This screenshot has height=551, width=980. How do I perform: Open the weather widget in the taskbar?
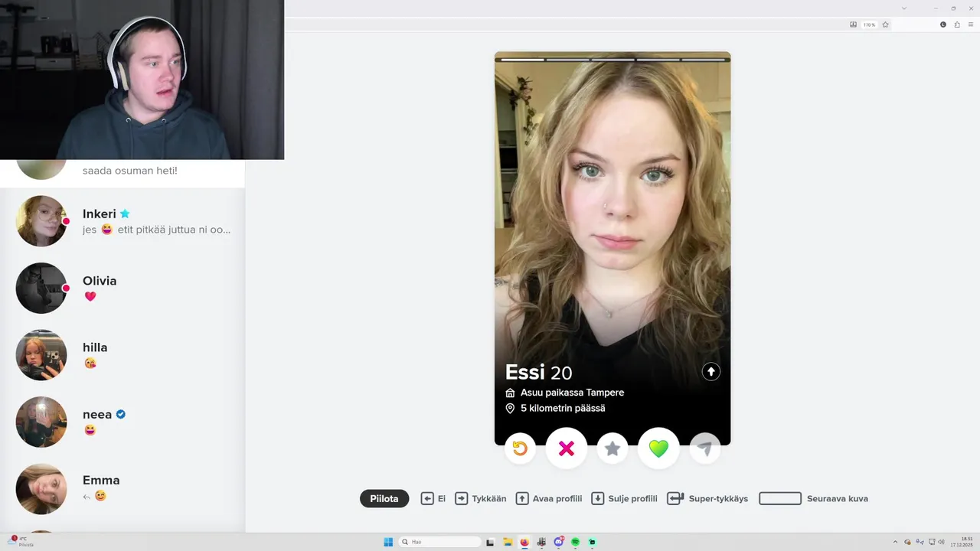(x=20, y=542)
